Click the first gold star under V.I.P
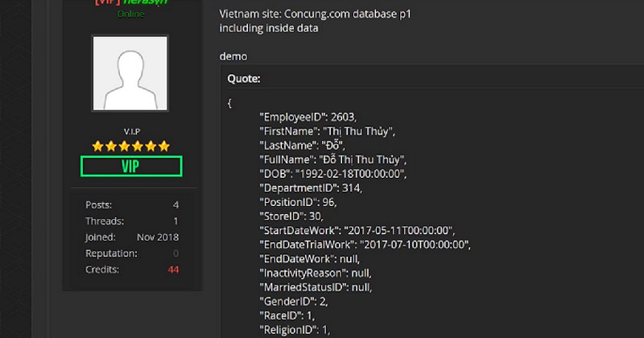 pyautogui.click(x=97, y=145)
